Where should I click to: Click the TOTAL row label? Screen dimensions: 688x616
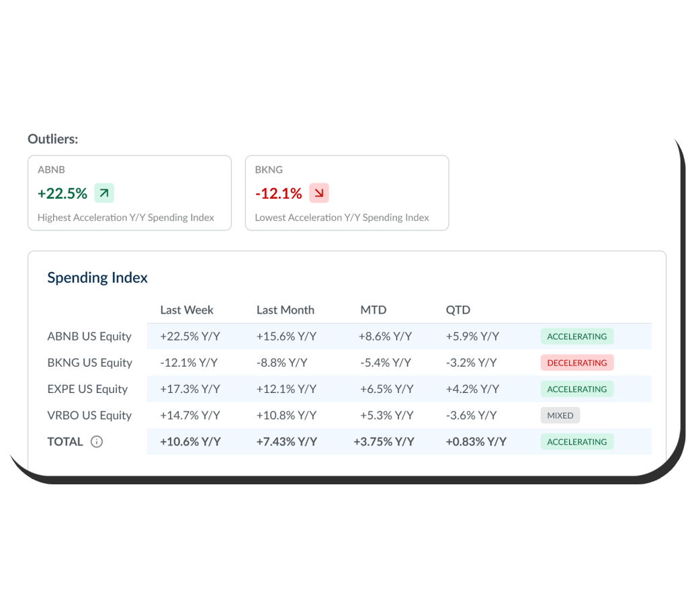click(65, 441)
